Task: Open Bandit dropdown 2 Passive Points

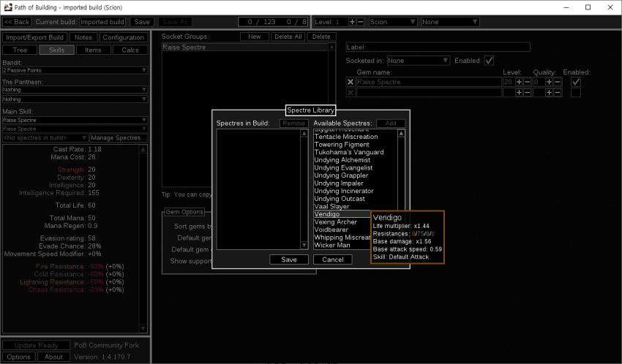Action: click(x=75, y=70)
